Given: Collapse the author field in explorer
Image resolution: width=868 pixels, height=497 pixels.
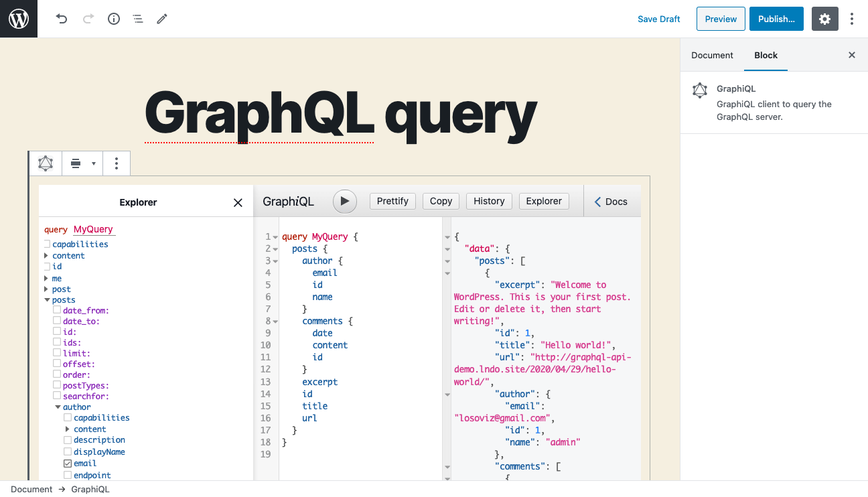Looking at the screenshot, I should point(58,407).
